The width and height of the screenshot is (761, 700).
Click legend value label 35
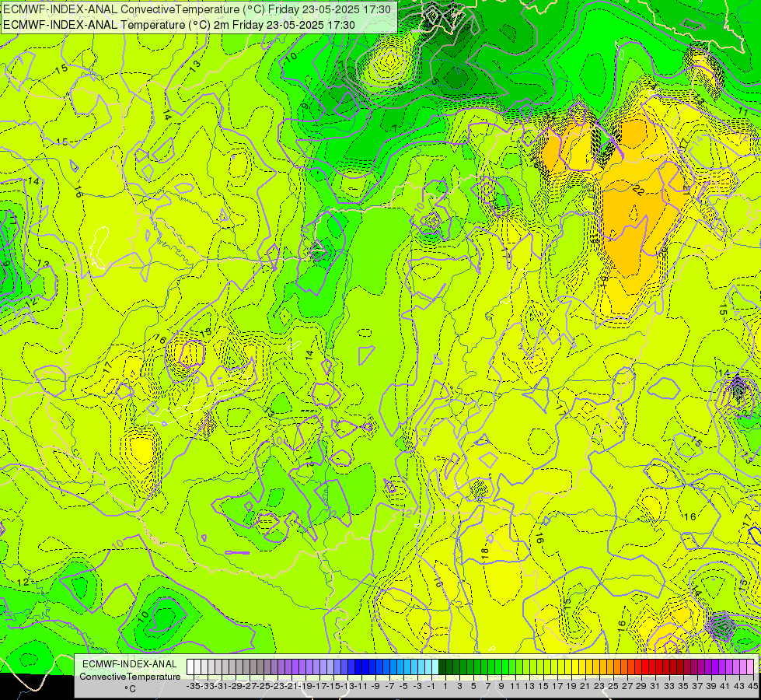coord(682,687)
